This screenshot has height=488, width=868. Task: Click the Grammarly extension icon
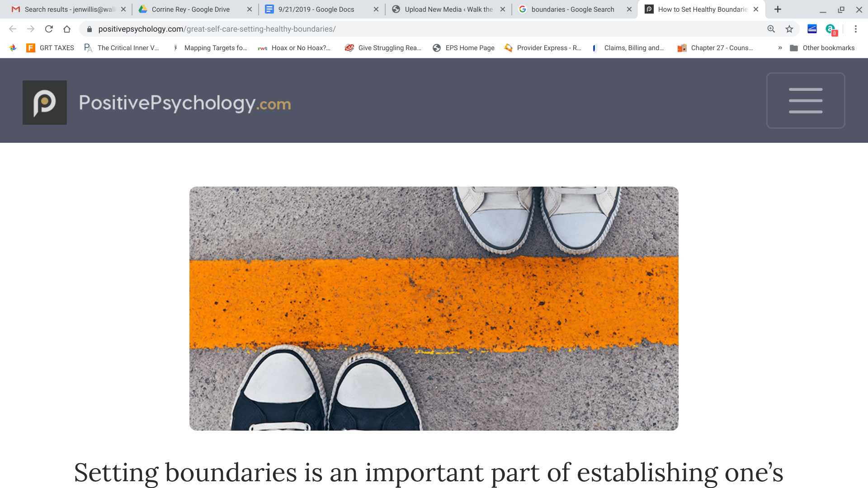831,29
